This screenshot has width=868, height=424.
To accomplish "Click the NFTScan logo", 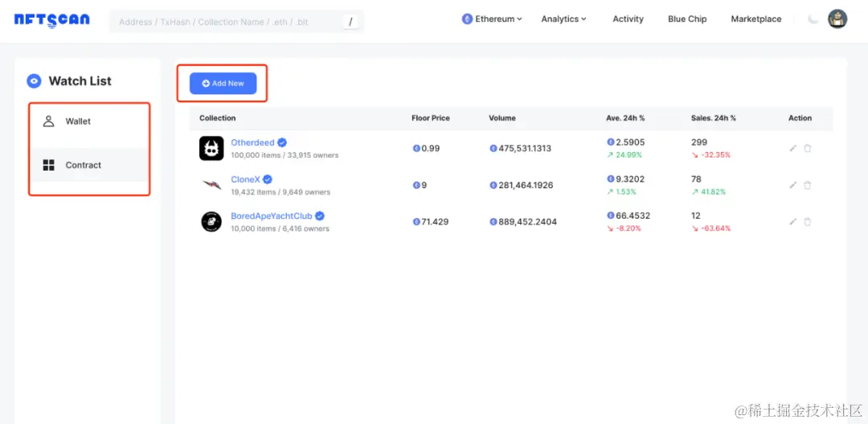I will click(x=51, y=19).
